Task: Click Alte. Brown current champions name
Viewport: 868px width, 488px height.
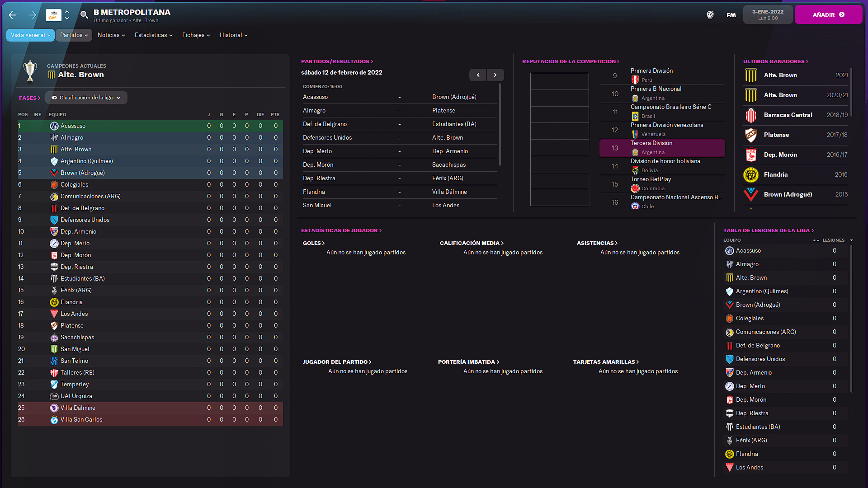Action: coord(81,75)
